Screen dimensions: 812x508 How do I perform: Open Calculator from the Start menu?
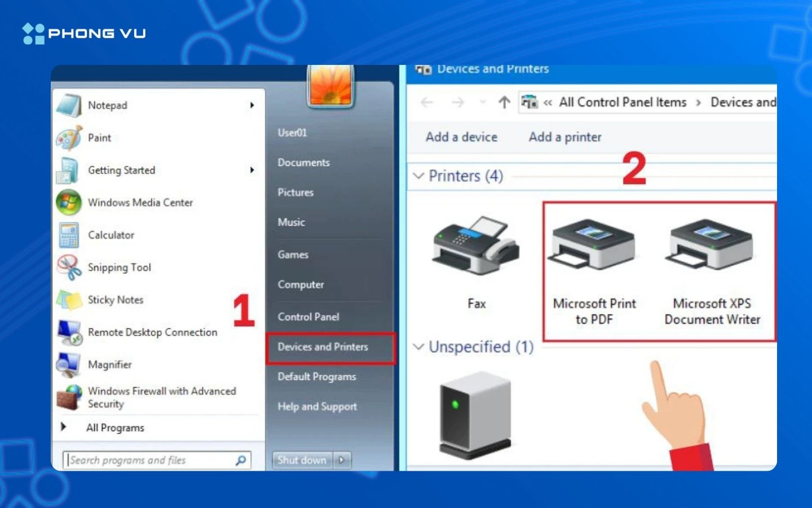pyautogui.click(x=111, y=235)
